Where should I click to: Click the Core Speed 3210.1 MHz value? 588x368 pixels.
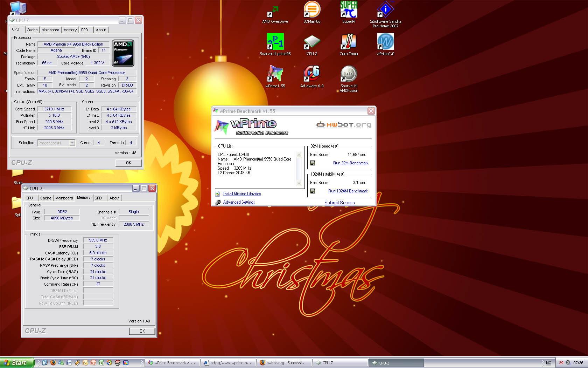[x=54, y=109]
